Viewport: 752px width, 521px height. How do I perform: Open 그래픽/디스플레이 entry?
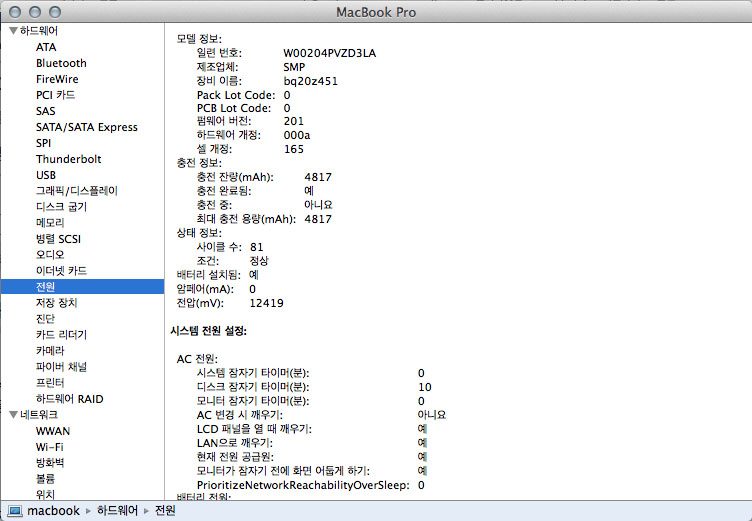pos(77,191)
